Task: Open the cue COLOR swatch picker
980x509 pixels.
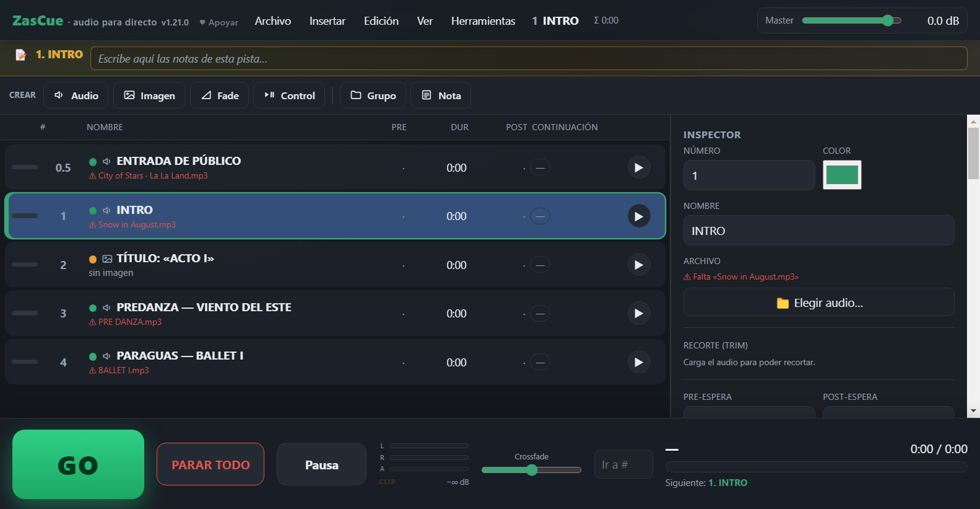Action: coord(842,175)
